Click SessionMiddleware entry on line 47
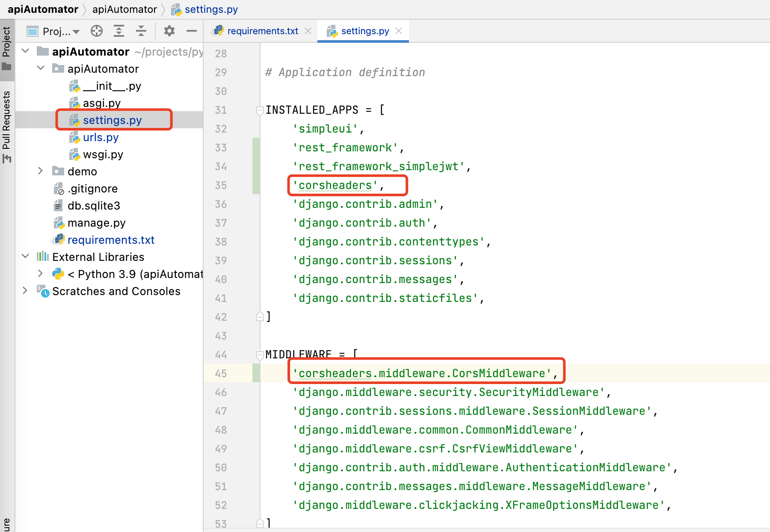Image resolution: width=770 pixels, height=532 pixels. pos(472,411)
